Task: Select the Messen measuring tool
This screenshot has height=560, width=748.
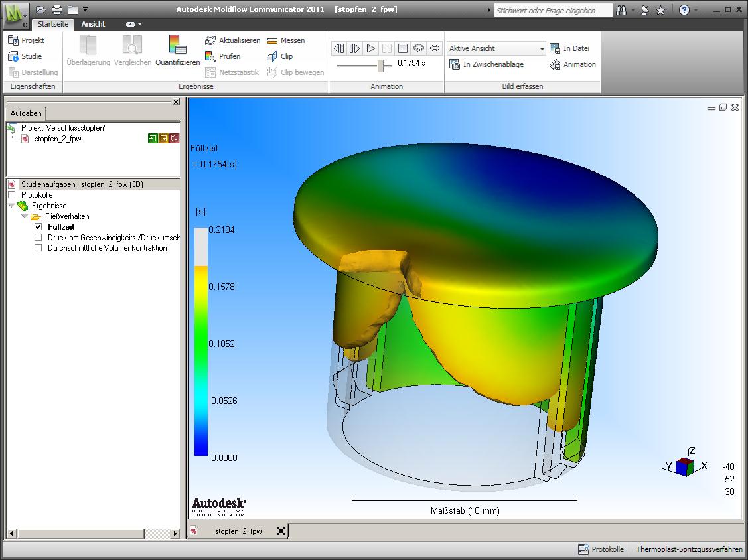Action: (286, 40)
